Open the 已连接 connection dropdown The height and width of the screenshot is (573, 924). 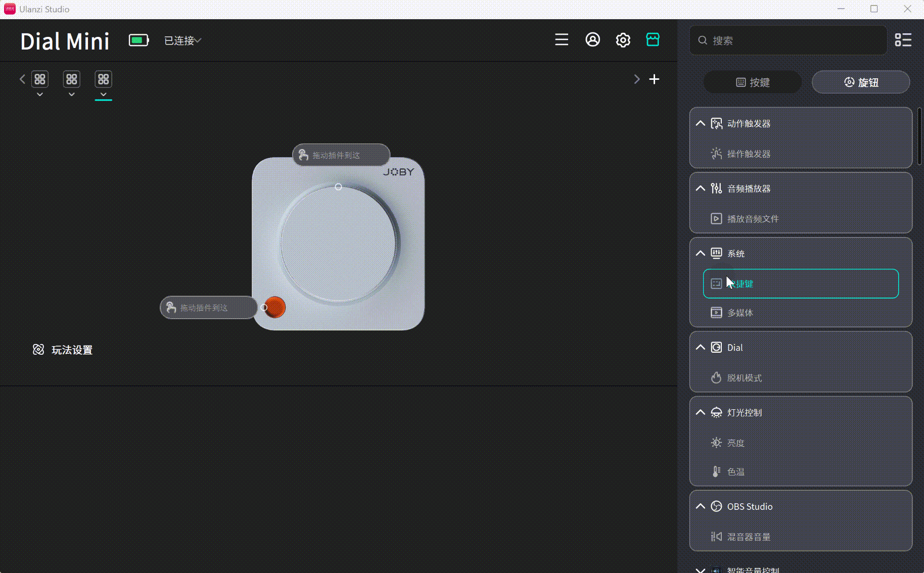pos(182,40)
